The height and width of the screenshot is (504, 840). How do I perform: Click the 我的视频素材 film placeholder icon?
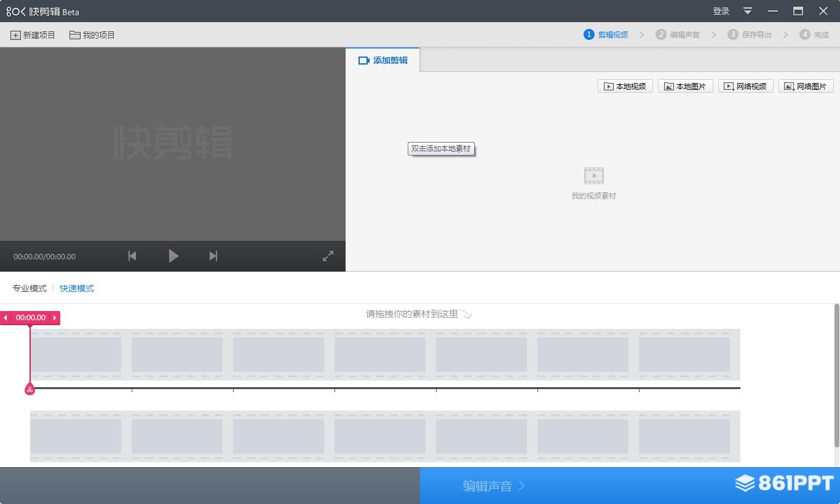(x=593, y=176)
